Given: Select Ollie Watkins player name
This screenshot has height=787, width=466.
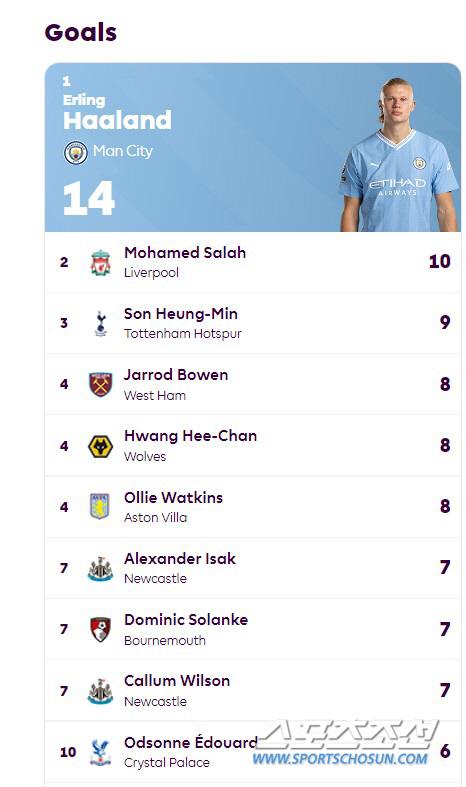Looking at the screenshot, I should click(173, 497).
